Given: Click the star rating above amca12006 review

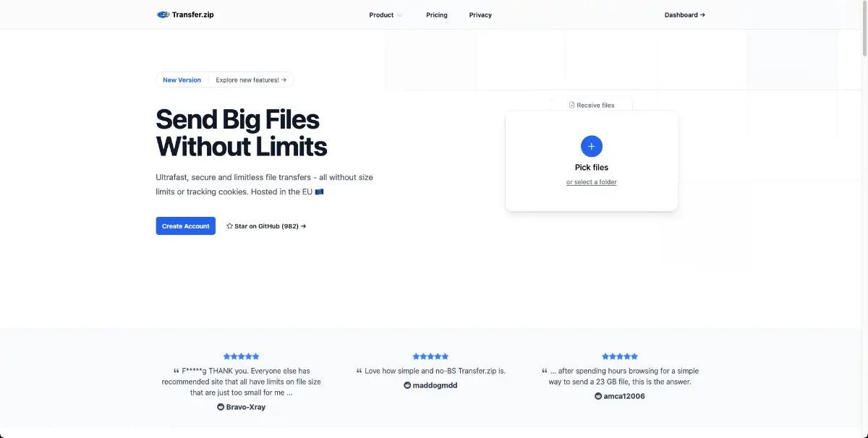Looking at the screenshot, I should pos(620,356).
